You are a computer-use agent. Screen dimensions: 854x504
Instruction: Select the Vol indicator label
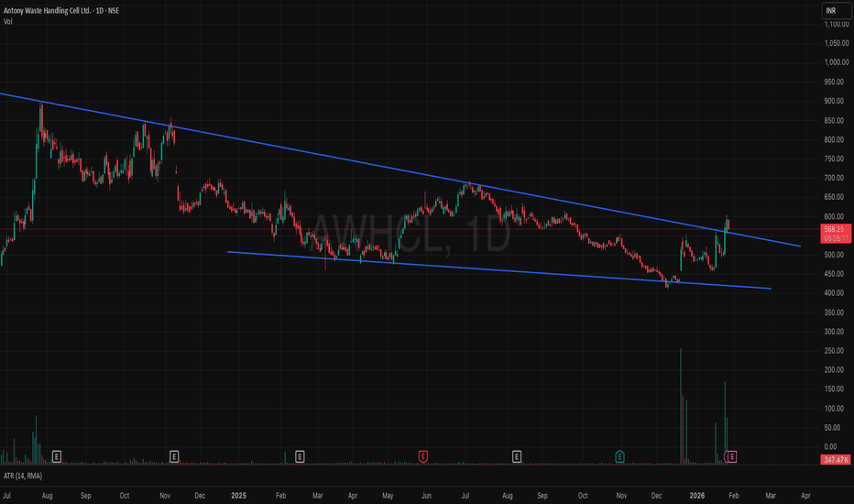coord(7,21)
